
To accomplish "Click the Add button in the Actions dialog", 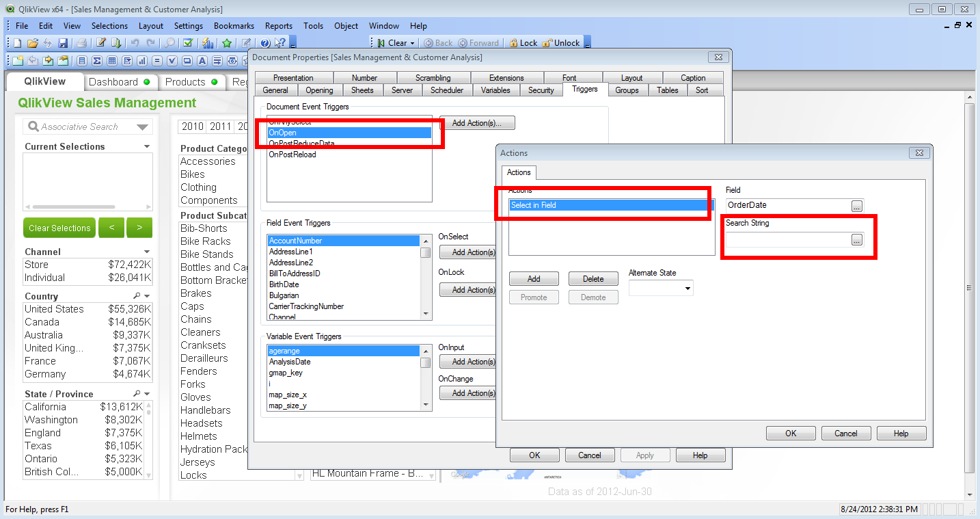I will (x=534, y=279).
